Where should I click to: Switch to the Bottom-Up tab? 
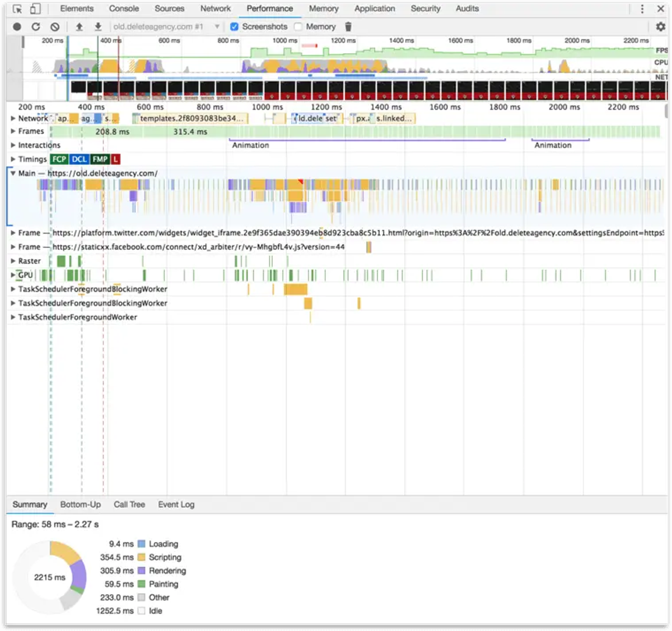tap(81, 504)
